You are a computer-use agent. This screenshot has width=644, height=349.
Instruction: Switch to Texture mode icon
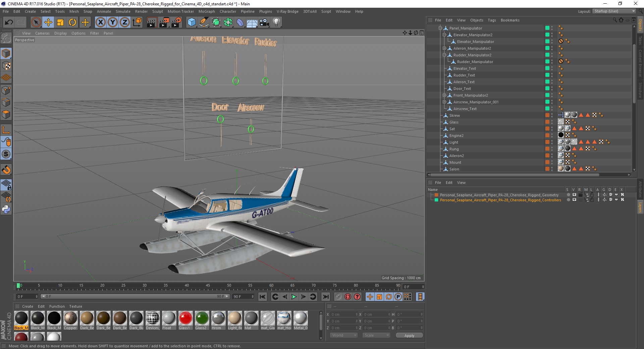tap(6, 66)
